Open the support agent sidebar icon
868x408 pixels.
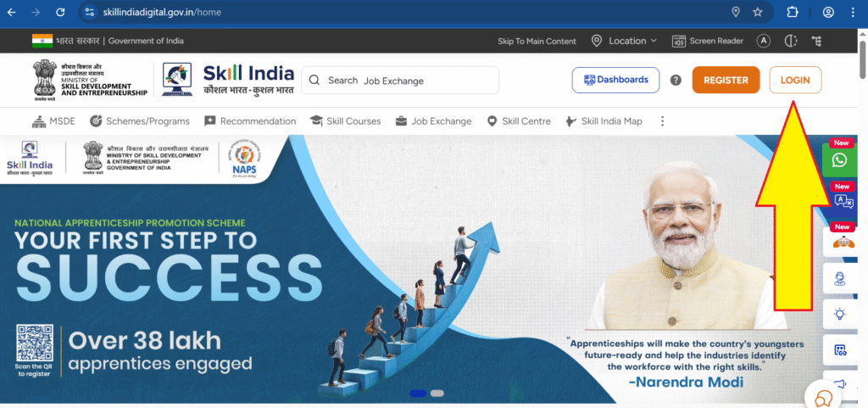point(840,279)
